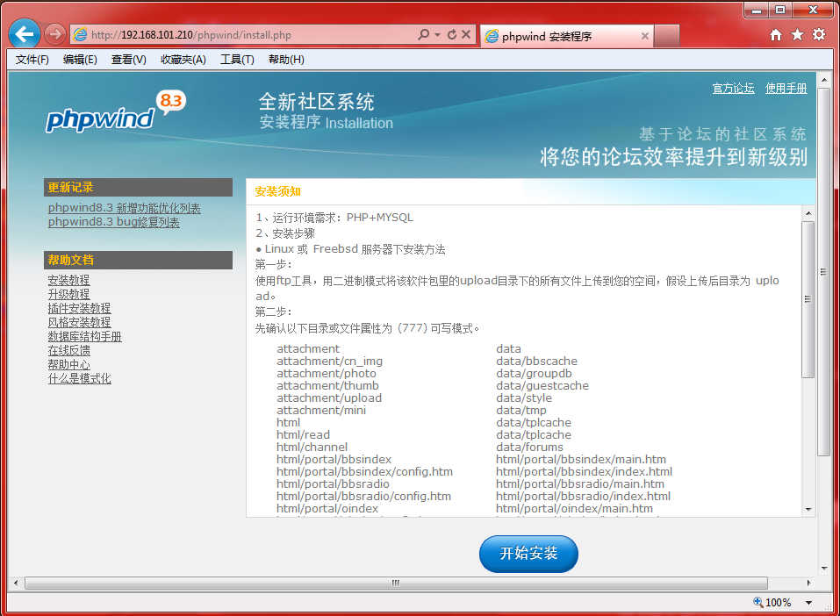The height and width of the screenshot is (616, 840).
Task: Stop loading with the X icon in address bar
Action: (x=466, y=34)
